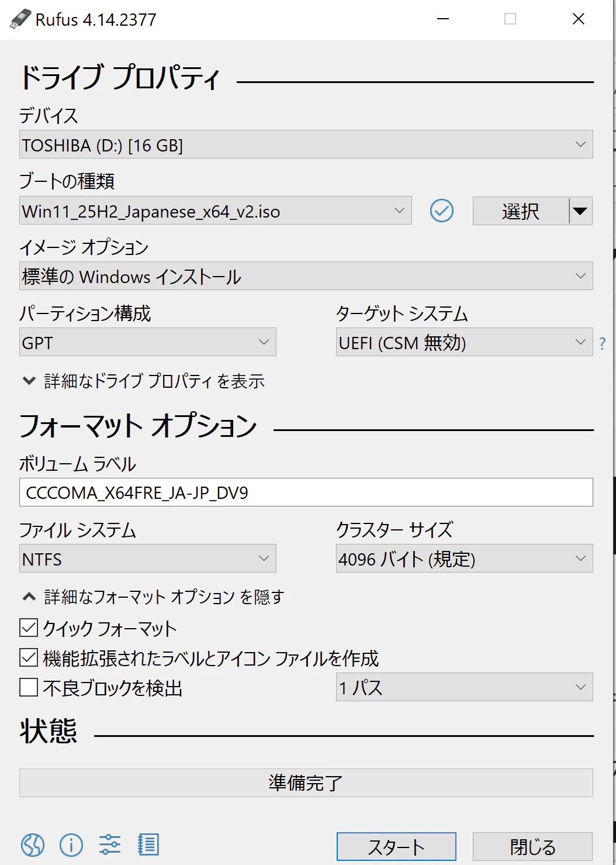The width and height of the screenshot is (616, 865).
Task: Open the ターゲット システム UEFI dropdown
Action: pos(465,342)
